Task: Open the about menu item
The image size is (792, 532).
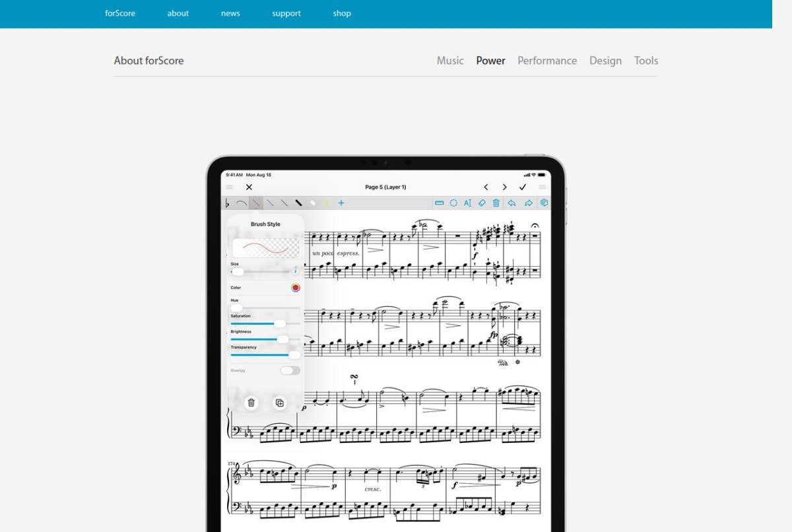Action: [178, 13]
